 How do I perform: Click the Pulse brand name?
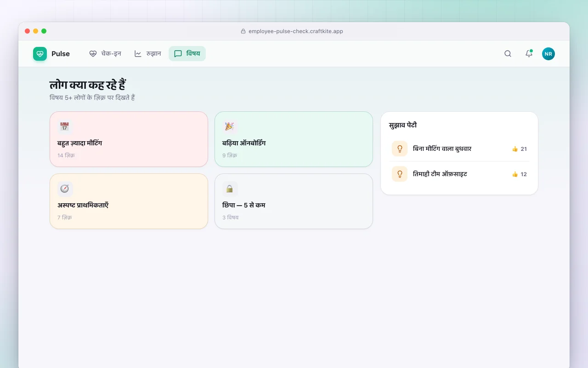point(61,54)
